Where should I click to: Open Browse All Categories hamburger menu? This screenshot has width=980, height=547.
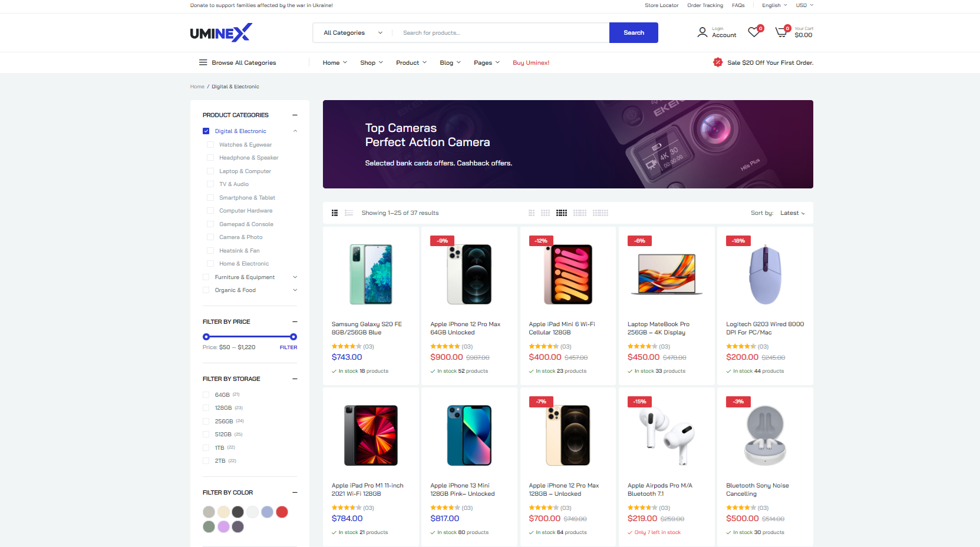pos(203,62)
